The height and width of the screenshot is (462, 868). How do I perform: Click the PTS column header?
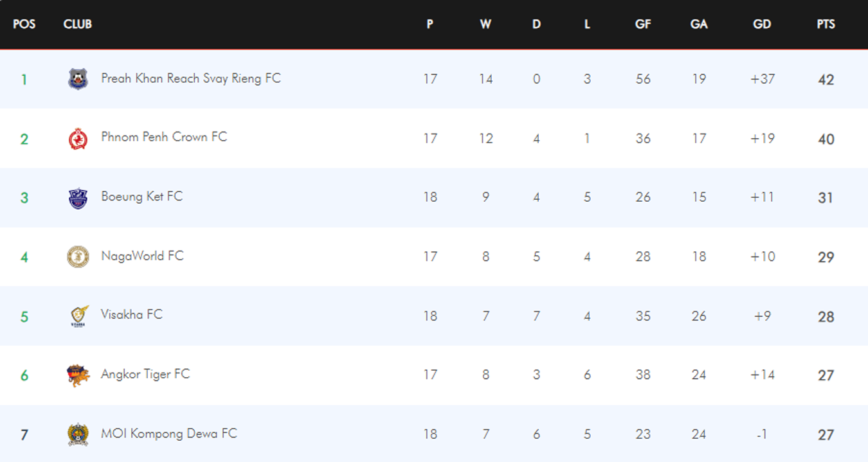[x=826, y=24]
